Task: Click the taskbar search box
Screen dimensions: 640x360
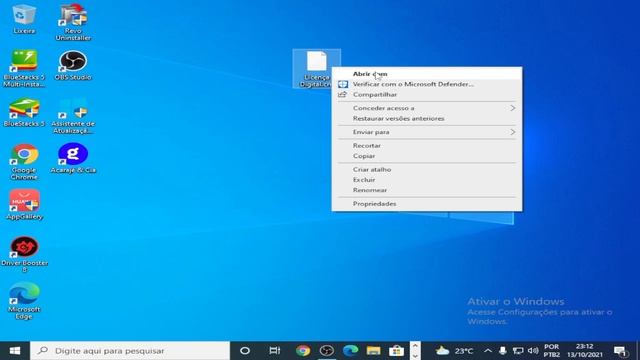Action: point(130,351)
